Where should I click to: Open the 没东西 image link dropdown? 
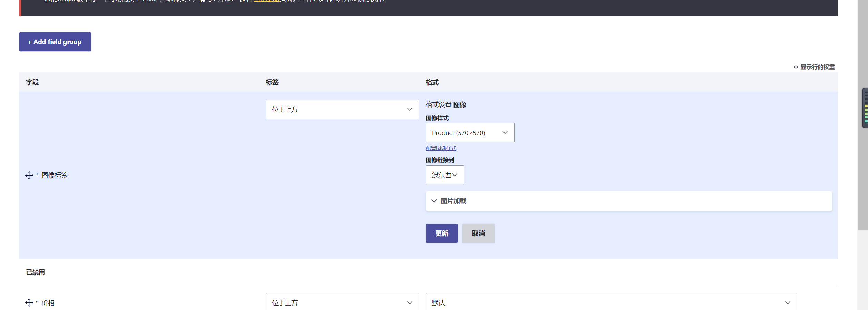click(445, 175)
